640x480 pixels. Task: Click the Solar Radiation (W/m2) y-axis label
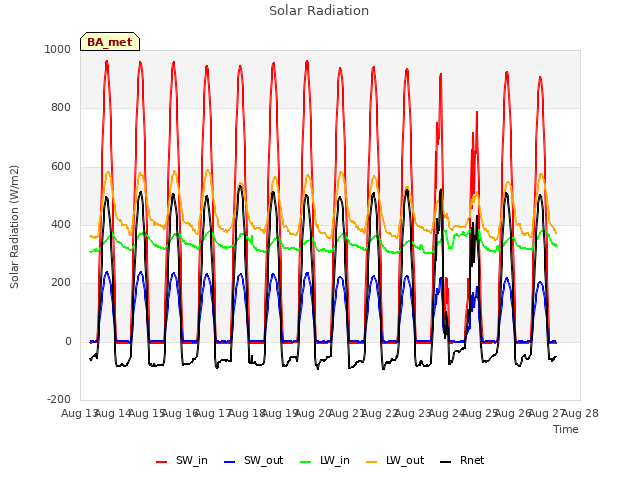14,227
